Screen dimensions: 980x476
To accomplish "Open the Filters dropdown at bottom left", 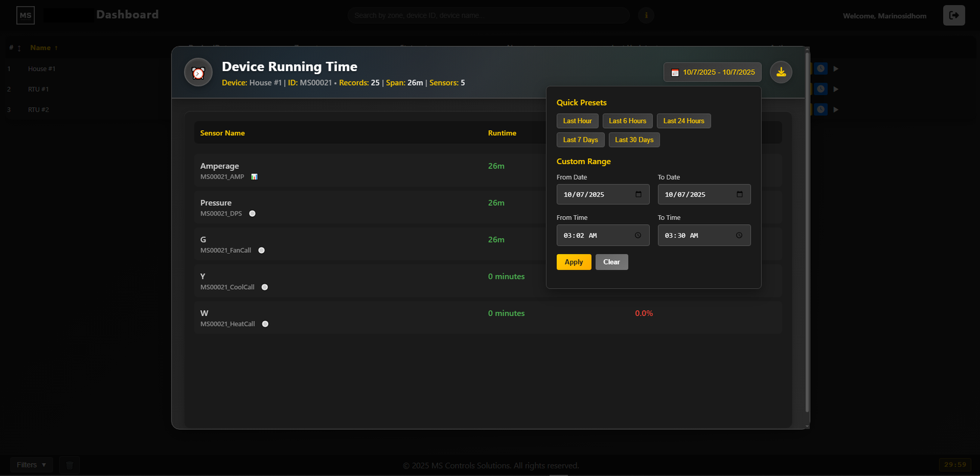I will 31,465.
